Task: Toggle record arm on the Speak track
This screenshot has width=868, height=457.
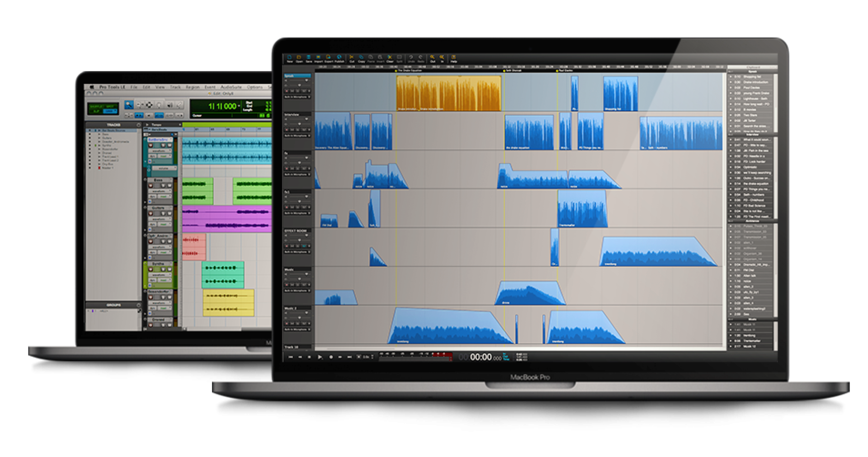Action: coord(287,91)
